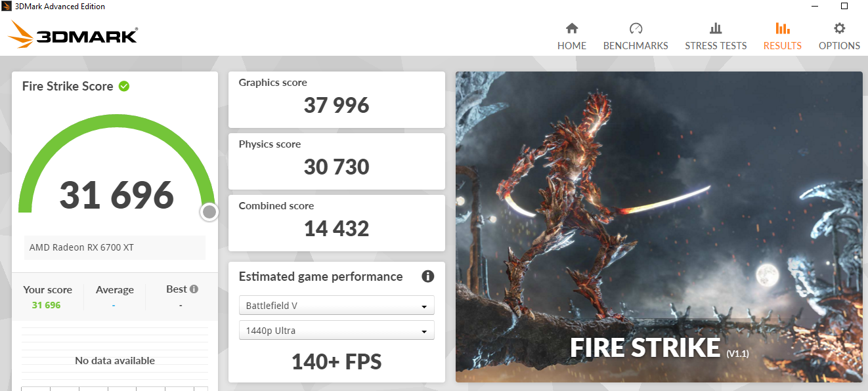Maximize the 3DMark window

[x=844, y=6]
